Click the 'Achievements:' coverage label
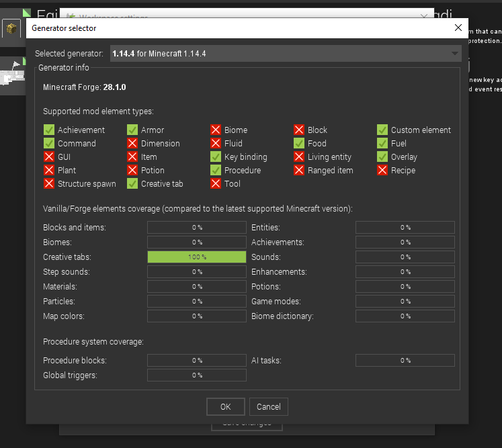 tap(278, 242)
